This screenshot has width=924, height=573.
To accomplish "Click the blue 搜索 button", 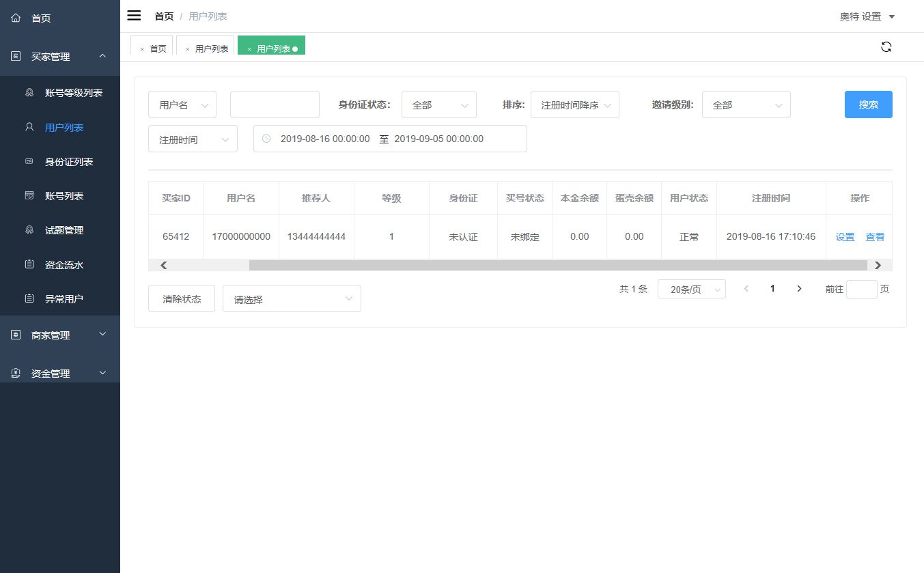I will coord(868,104).
